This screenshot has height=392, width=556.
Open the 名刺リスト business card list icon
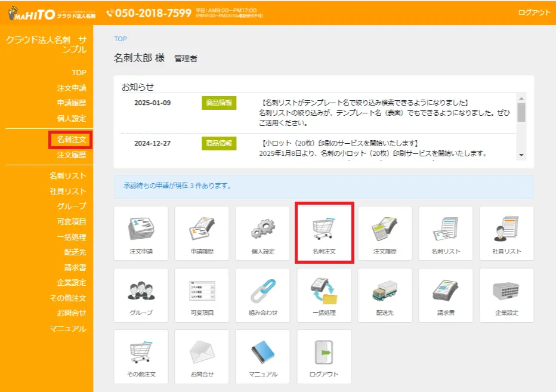[445, 233]
